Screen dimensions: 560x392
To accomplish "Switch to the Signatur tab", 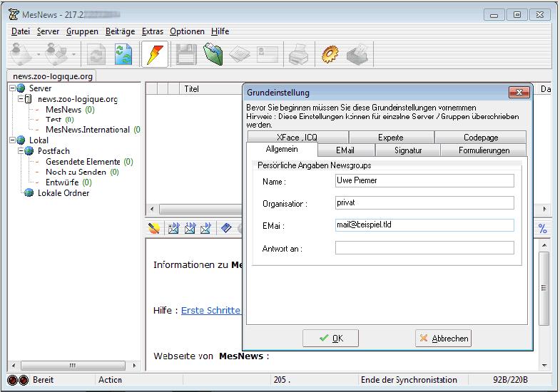I will pos(408,150).
